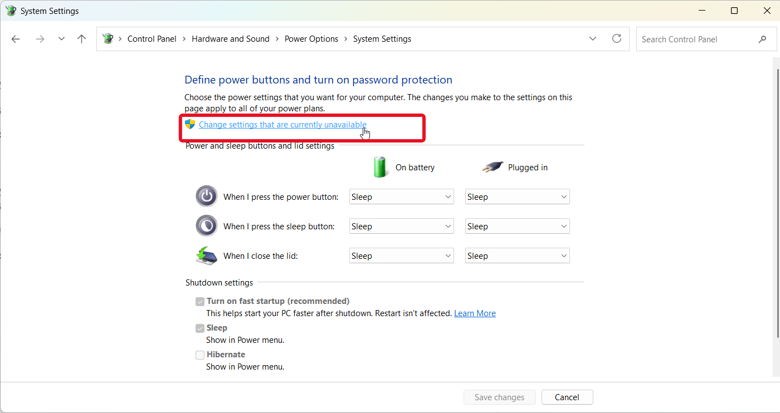Image resolution: width=780 pixels, height=413 pixels.
Task: Expand chevron after Power Options breadcrumb
Action: [346, 39]
